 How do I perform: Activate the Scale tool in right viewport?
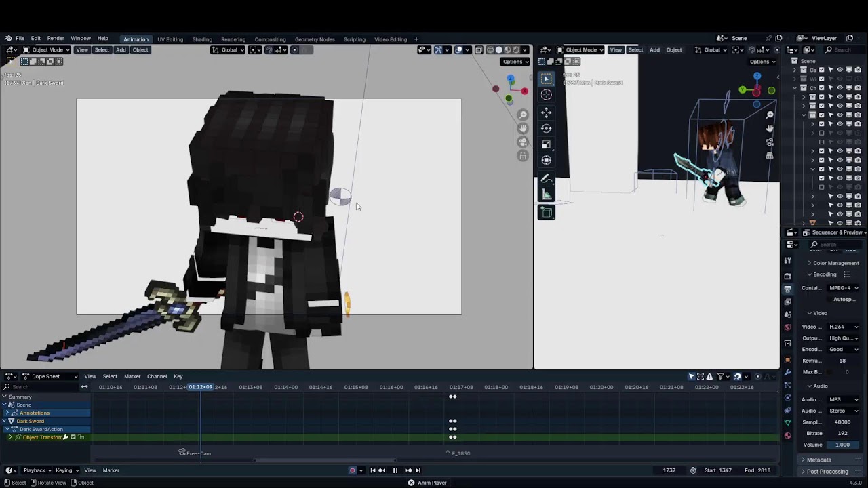[547, 144]
